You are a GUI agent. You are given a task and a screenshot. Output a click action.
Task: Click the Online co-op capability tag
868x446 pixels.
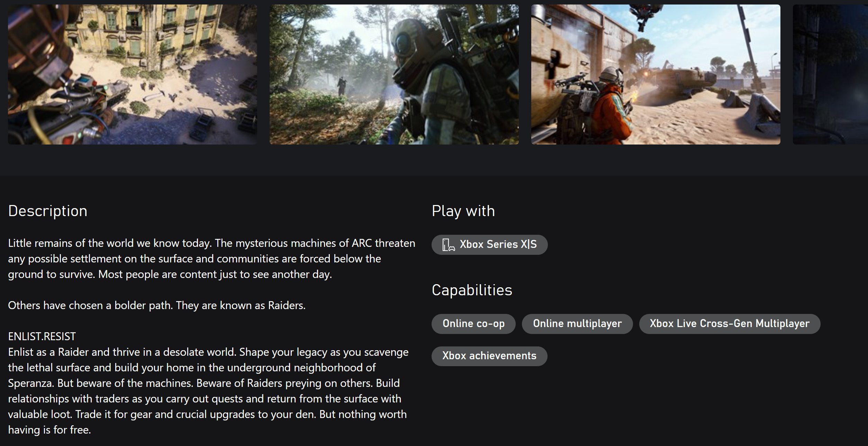click(x=473, y=324)
